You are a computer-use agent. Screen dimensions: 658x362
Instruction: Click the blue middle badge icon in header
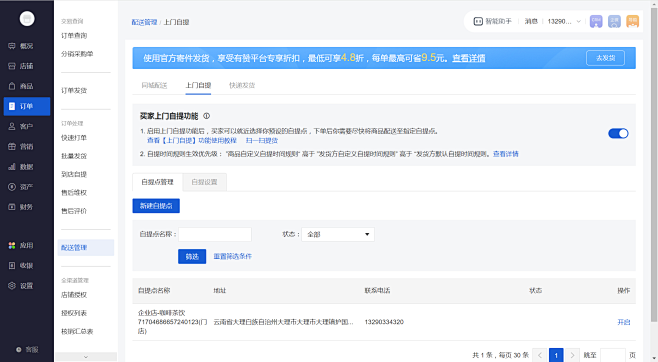(x=614, y=21)
